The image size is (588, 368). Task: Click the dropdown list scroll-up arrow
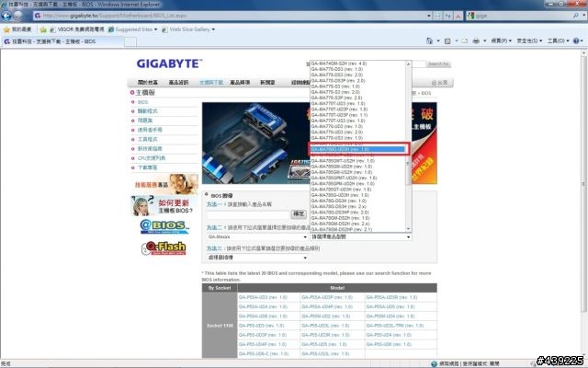click(x=408, y=63)
